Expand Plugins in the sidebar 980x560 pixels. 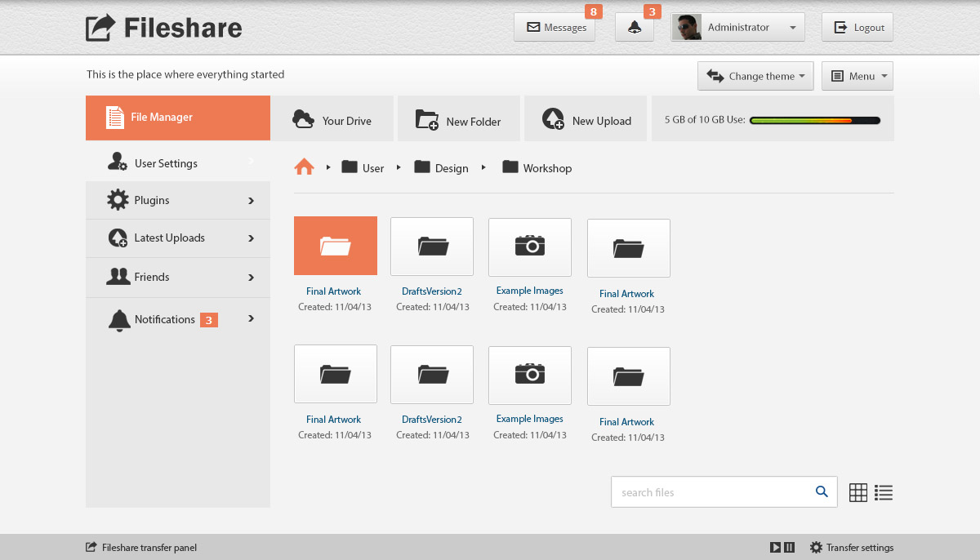pos(177,200)
